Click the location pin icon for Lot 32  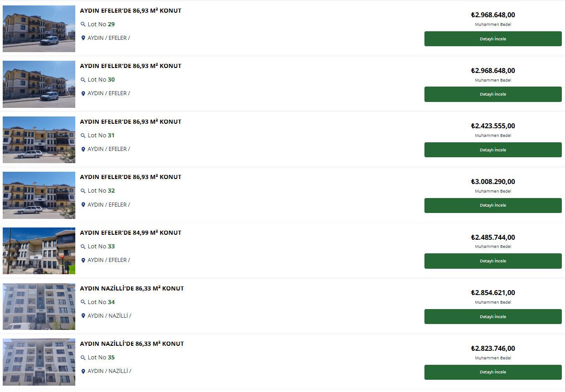[x=83, y=205]
